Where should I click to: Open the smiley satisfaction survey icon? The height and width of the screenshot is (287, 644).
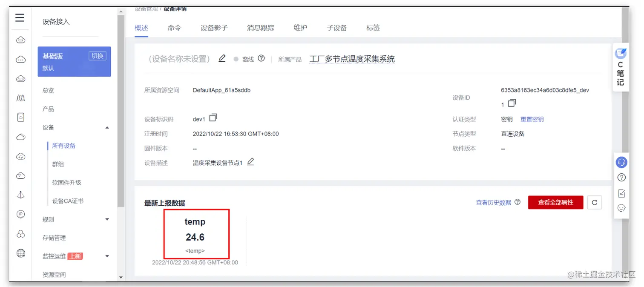621,208
